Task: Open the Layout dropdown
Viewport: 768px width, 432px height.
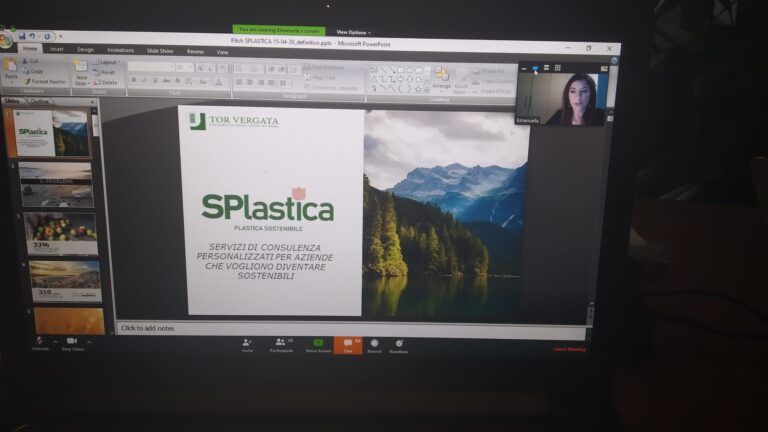Action: (x=107, y=62)
